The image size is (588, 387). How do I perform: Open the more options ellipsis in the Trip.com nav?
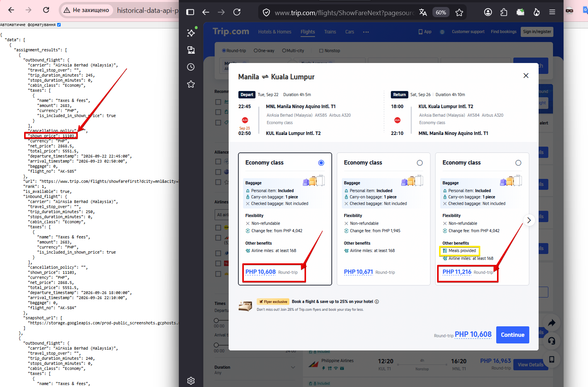366,32
